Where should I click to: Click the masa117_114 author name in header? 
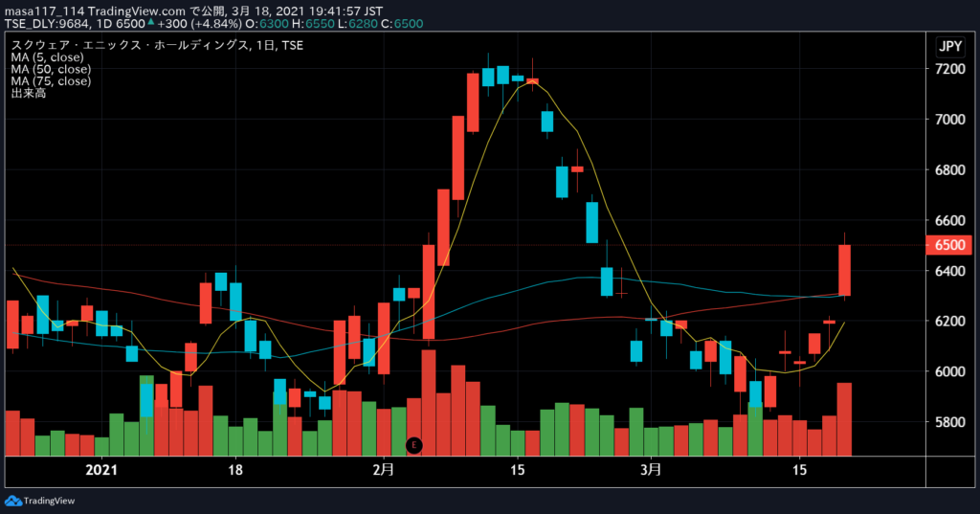[x=44, y=11]
